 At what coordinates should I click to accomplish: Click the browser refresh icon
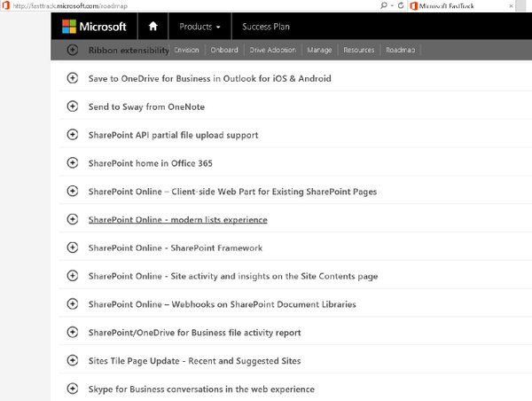point(401,5)
